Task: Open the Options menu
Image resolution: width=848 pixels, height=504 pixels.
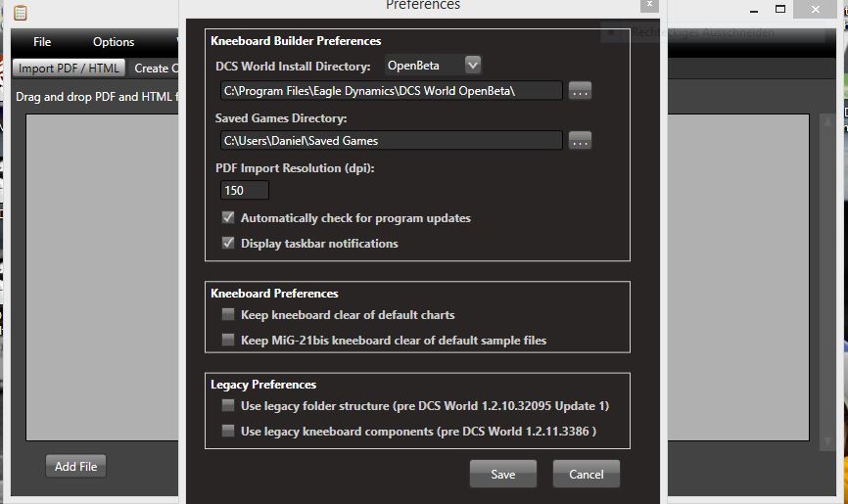Action: (114, 42)
